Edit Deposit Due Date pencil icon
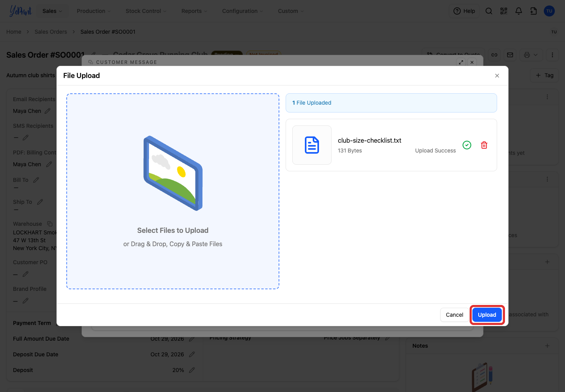Image resolution: width=565 pixels, height=392 pixels. [192, 354]
